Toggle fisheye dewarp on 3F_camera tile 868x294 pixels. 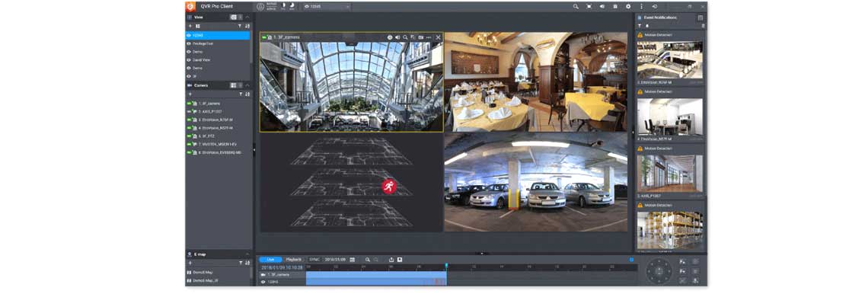(390, 37)
